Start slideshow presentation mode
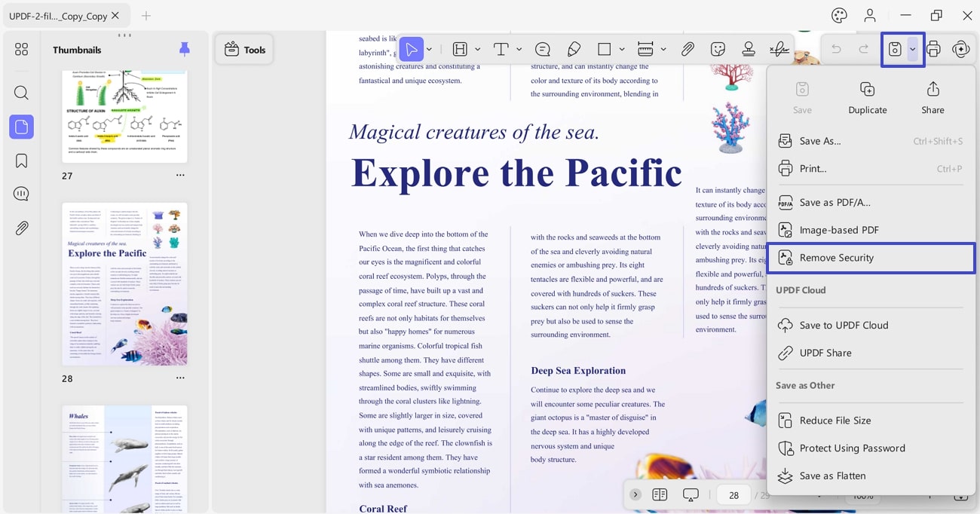This screenshot has height=514, width=980. click(691, 494)
